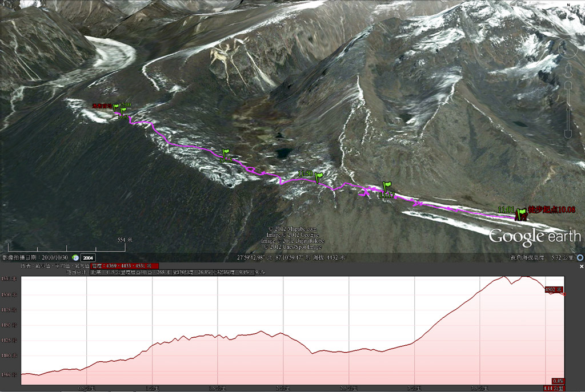Click the streaming status ring icon
The height and width of the screenshot is (392, 585).
pyautogui.click(x=580, y=257)
